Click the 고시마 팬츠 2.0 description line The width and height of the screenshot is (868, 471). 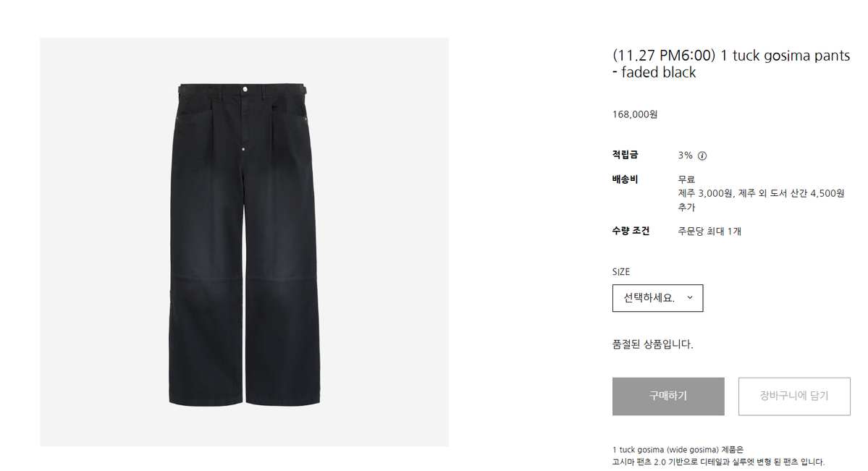point(718,462)
